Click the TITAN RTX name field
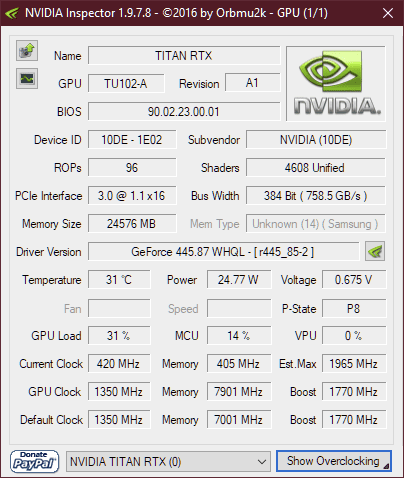 [184, 55]
